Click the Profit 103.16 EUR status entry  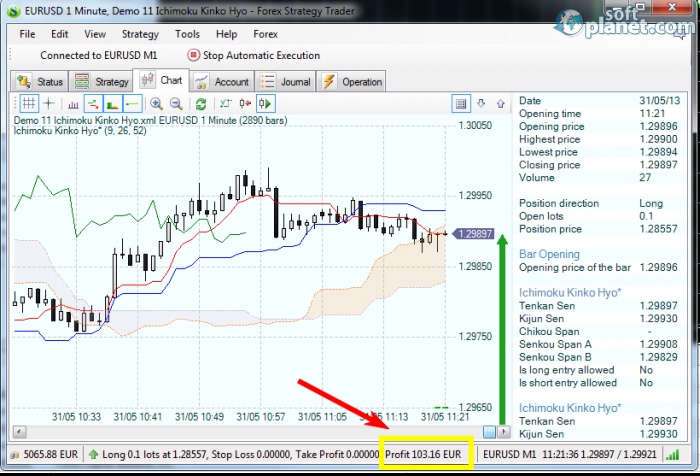point(423,455)
